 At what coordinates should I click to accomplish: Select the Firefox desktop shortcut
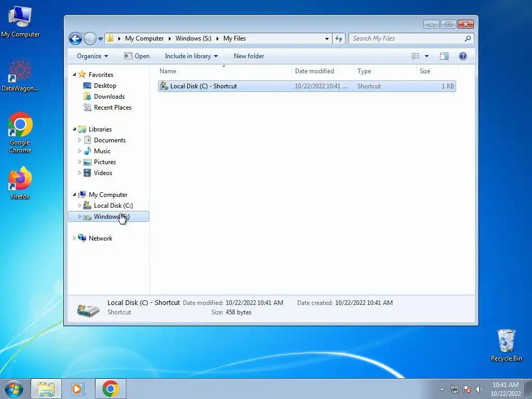tap(20, 183)
